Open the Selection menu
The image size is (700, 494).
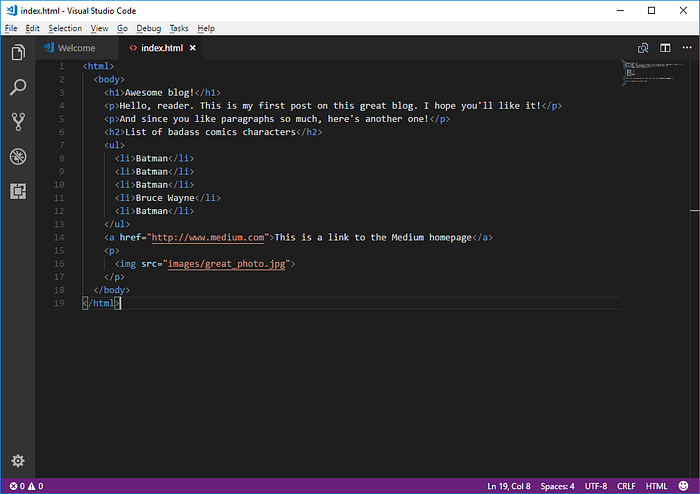pyautogui.click(x=65, y=28)
